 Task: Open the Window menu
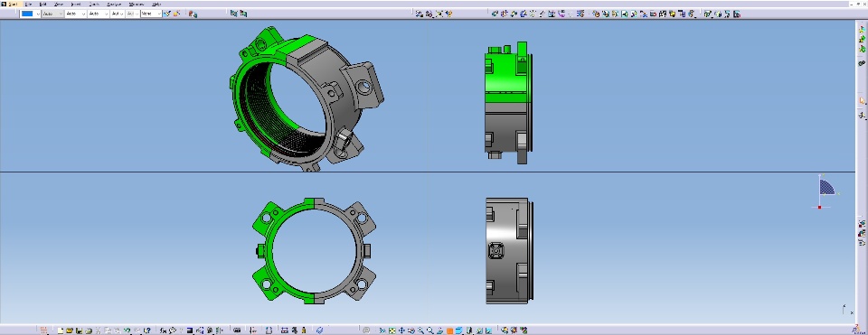(x=137, y=5)
